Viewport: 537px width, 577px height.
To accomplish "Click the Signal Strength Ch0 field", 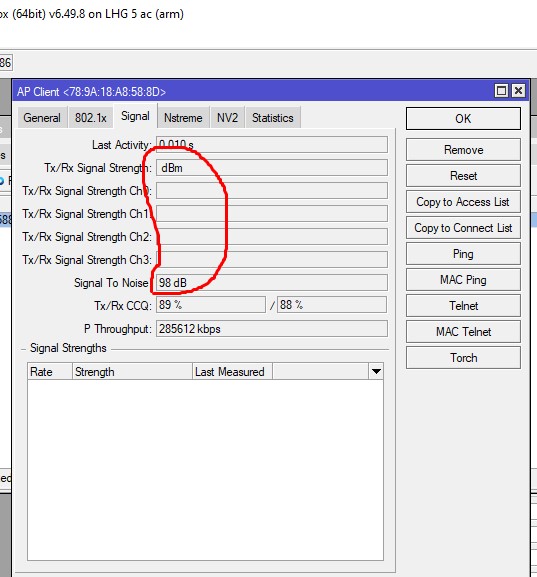I will click(272, 191).
